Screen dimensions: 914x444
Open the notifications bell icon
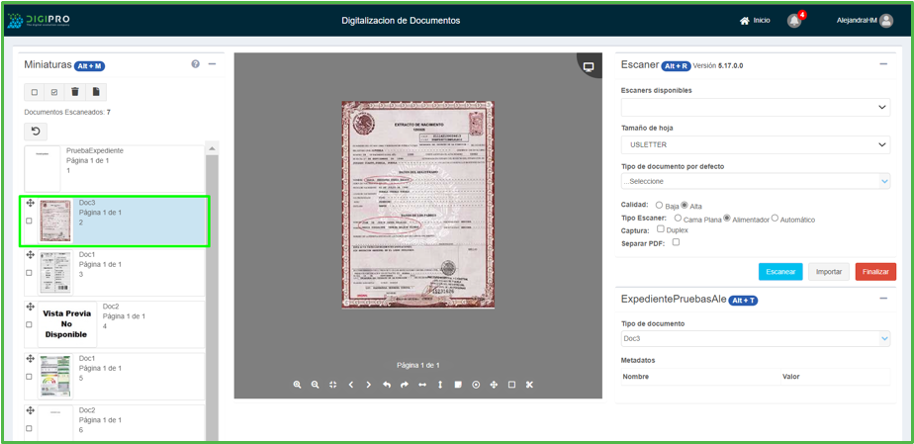794,20
